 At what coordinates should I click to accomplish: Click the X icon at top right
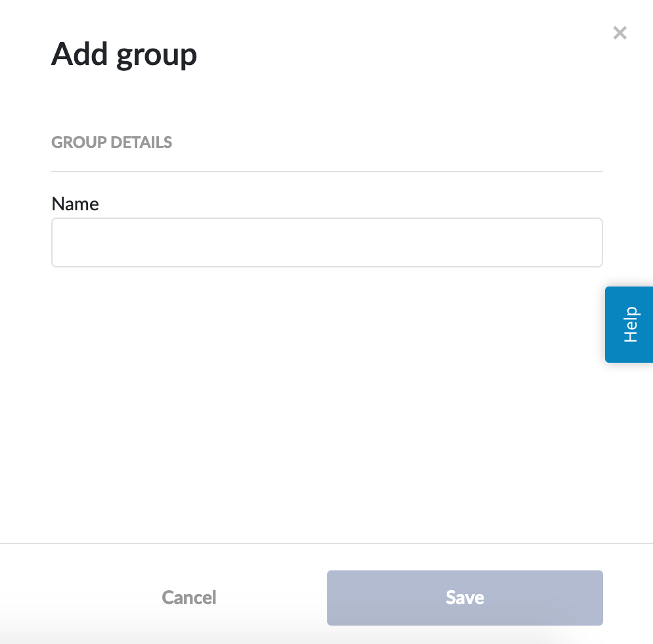pos(619,33)
